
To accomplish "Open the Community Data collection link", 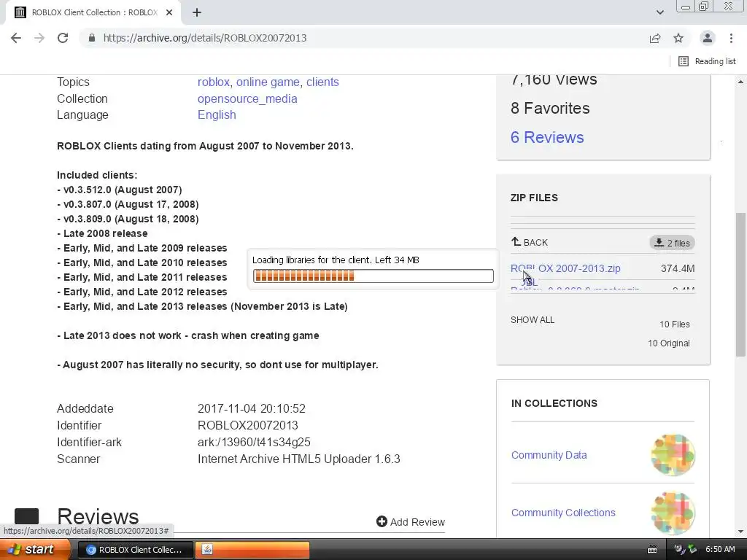I will [549, 455].
